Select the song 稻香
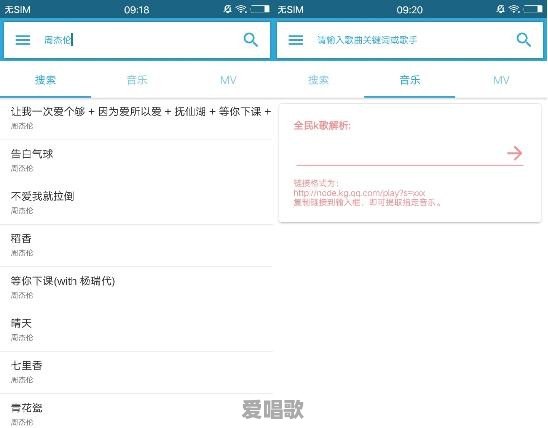Screen dimensions: 548x428 pyautogui.click(x=136, y=245)
